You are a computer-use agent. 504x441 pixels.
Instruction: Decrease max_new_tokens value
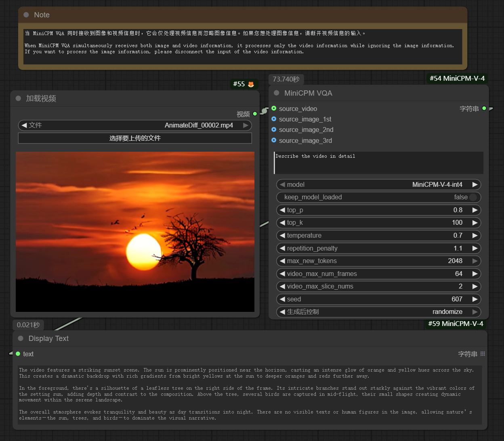point(282,261)
